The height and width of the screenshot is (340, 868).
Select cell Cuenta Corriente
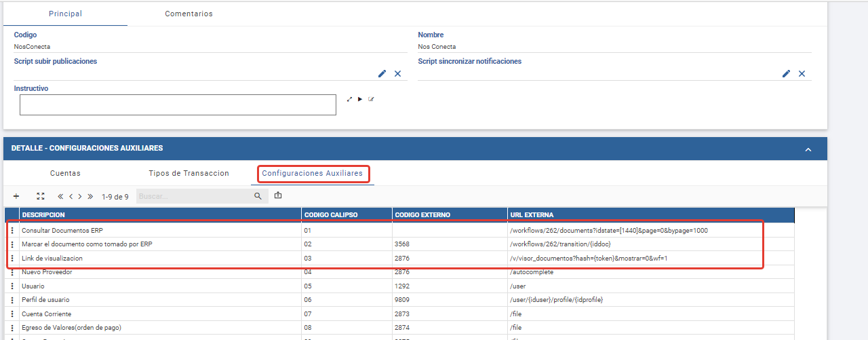(160, 314)
